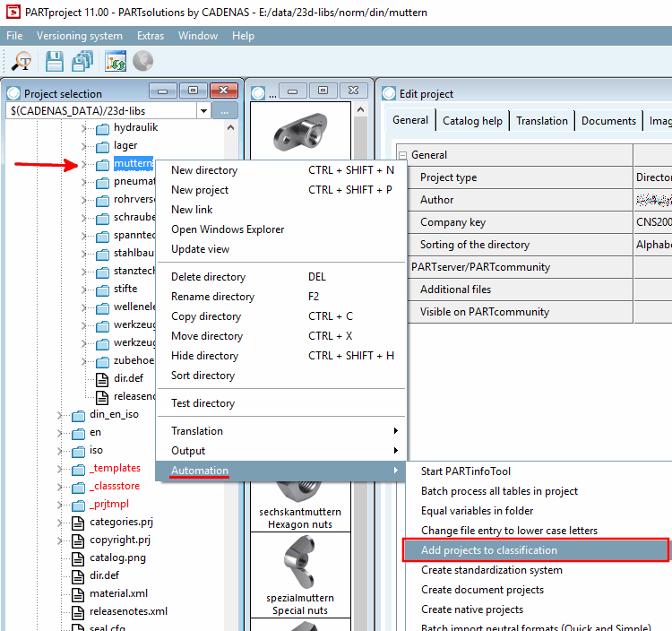
Task: Open the $(CADENAS_DATA)/23d-libs path dropdown arrow
Action: coord(204,110)
